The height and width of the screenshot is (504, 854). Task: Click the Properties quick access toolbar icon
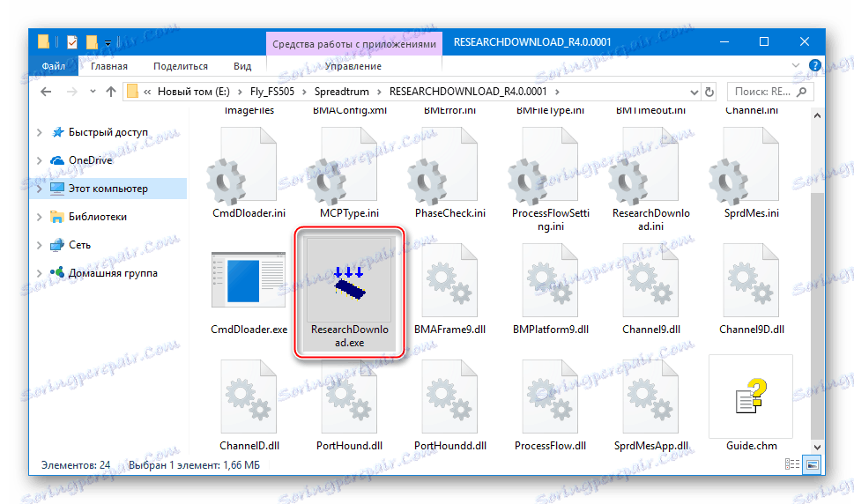coord(72,42)
